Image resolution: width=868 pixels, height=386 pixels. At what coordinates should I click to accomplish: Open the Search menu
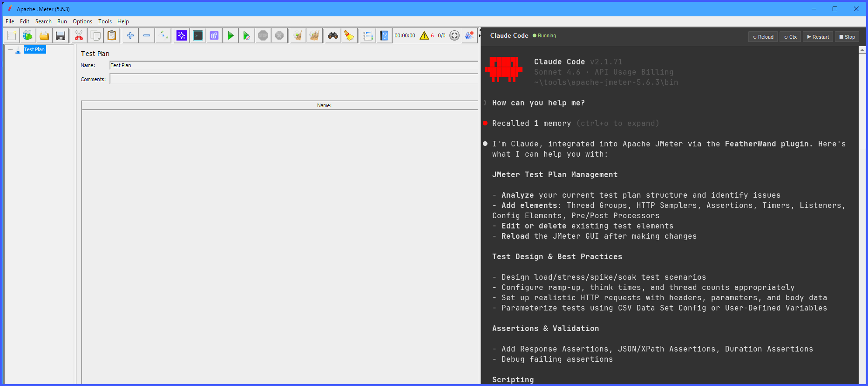pos(43,21)
